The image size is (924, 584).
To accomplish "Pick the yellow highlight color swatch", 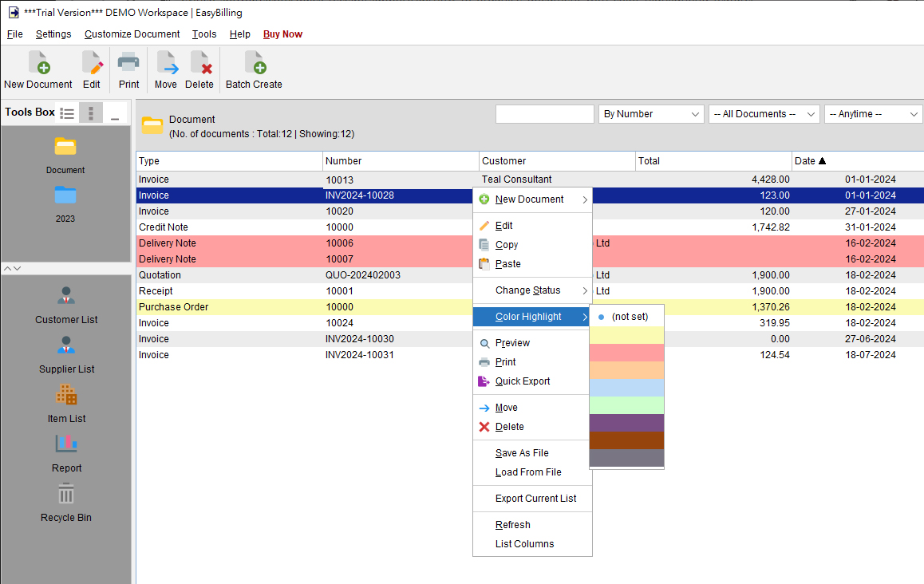I will pos(626,335).
